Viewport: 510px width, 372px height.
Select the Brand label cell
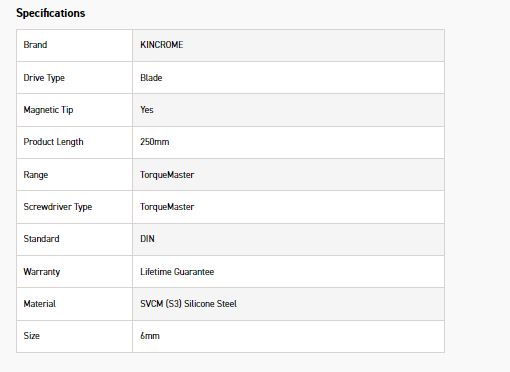pos(74,45)
